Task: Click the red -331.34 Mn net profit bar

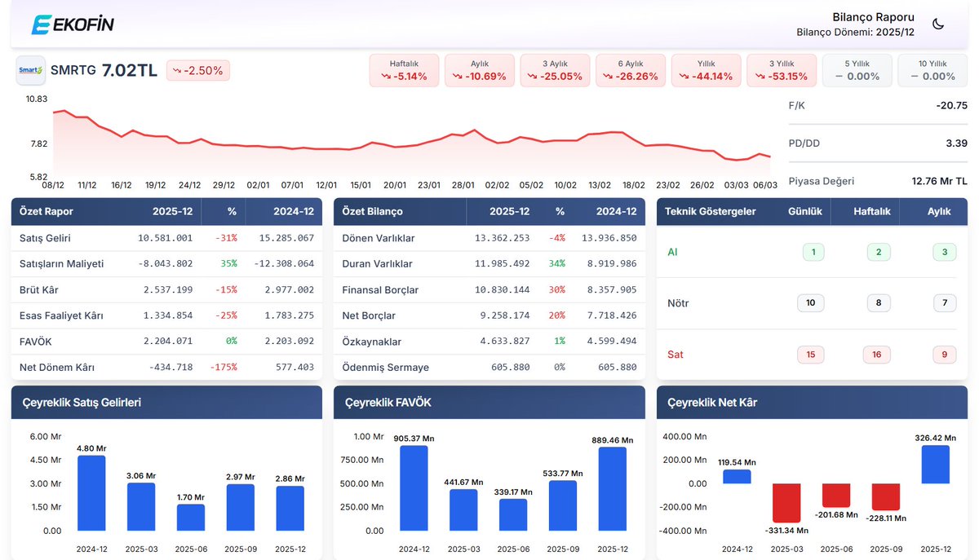Action: [x=786, y=503]
